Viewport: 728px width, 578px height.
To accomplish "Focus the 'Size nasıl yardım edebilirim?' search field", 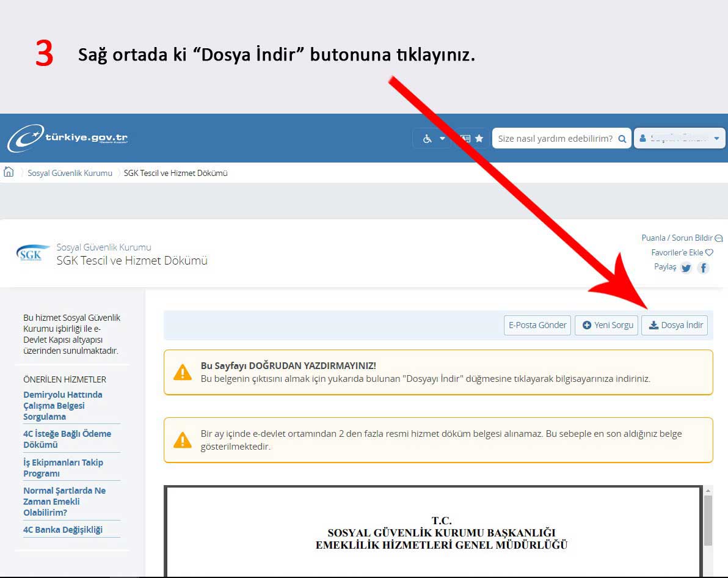I will coord(555,139).
